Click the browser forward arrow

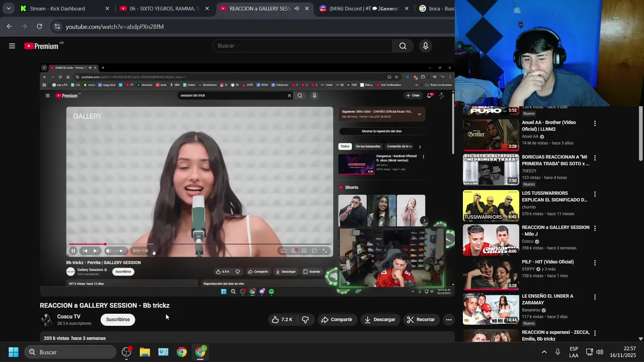(x=24, y=26)
